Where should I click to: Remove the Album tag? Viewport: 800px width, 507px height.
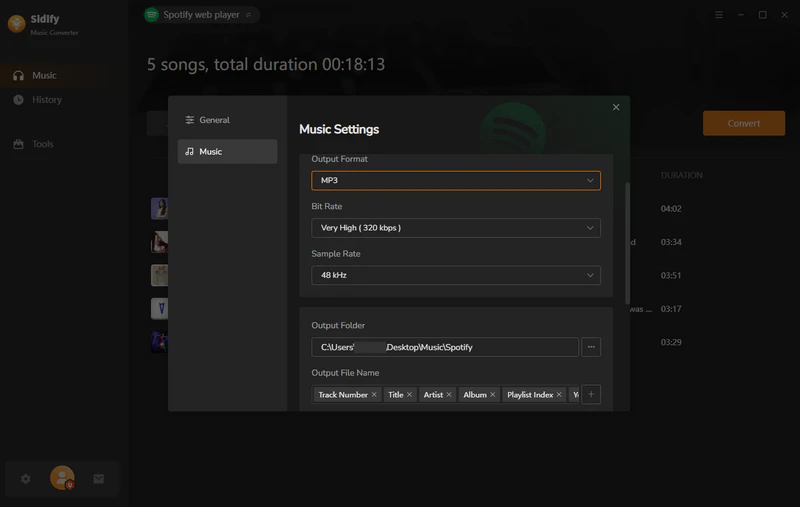(x=493, y=395)
